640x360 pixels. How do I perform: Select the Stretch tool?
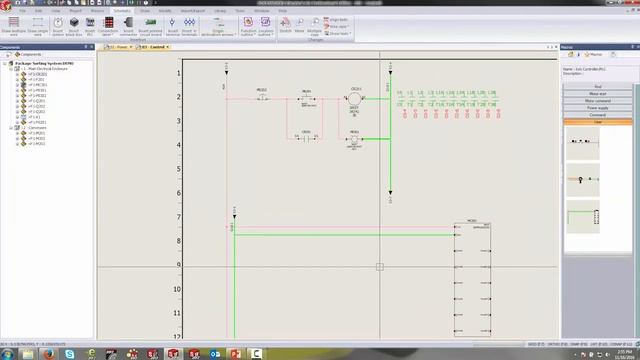coord(286,25)
